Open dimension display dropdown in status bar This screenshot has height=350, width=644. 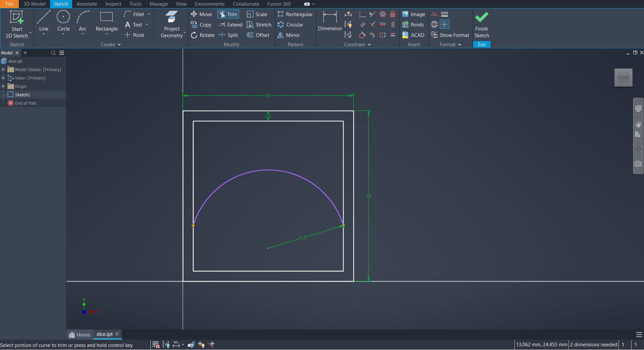click(x=183, y=344)
